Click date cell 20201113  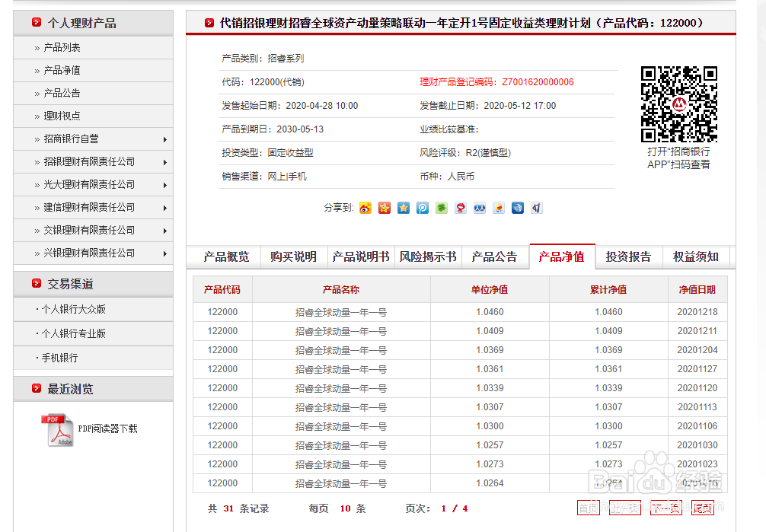(697, 407)
